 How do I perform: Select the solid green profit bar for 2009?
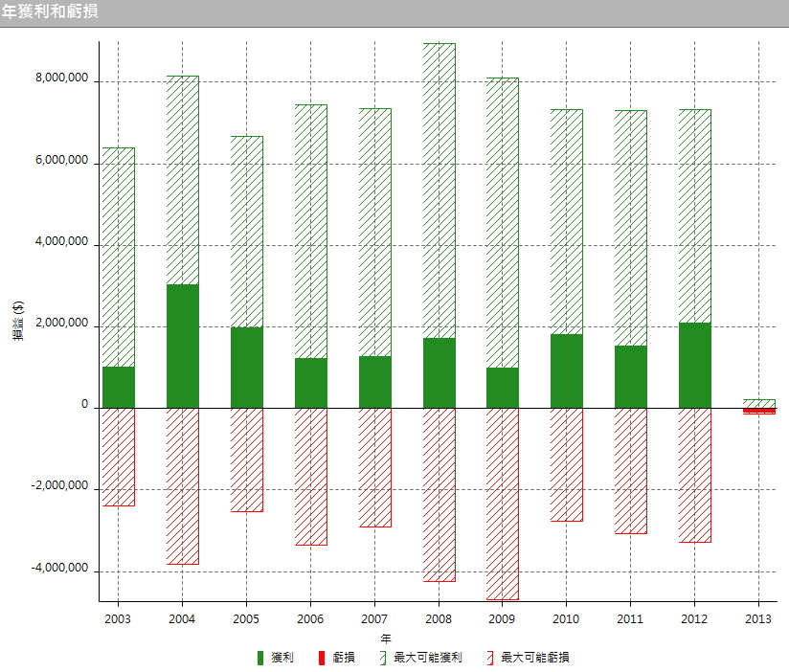(503, 388)
